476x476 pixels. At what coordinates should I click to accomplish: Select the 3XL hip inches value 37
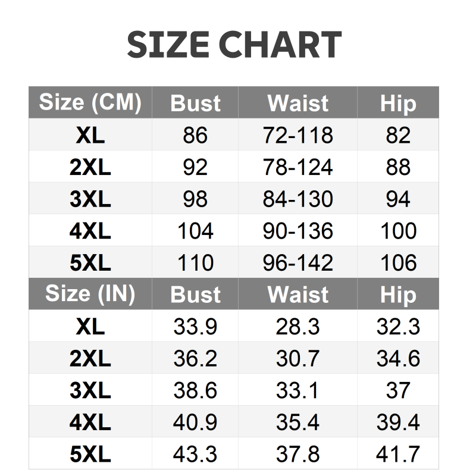point(398,390)
